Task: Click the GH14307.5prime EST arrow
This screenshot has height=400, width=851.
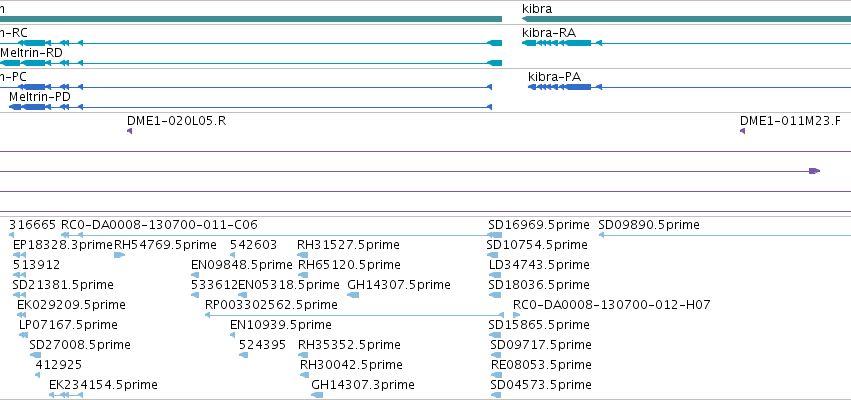Action: [x=353, y=295]
